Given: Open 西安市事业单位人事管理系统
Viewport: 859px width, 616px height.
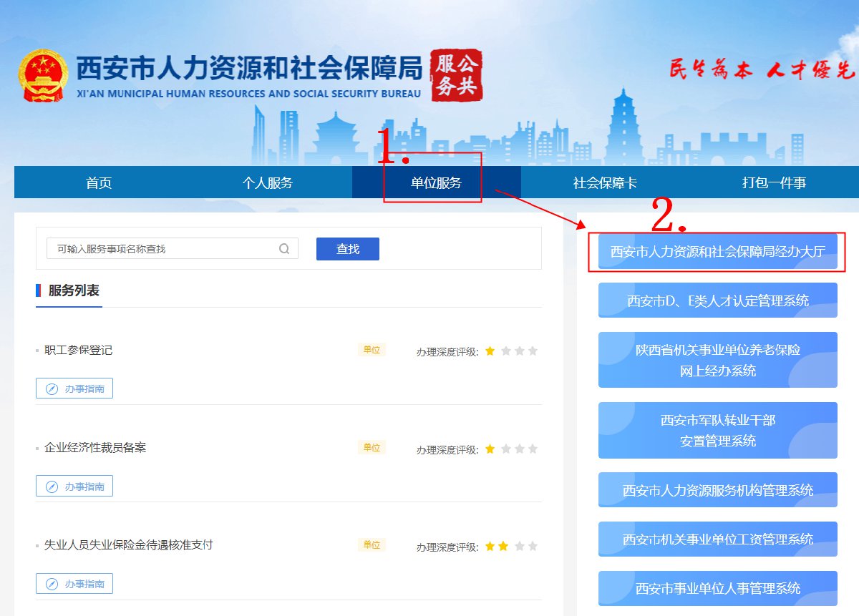Looking at the screenshot, I should tap(717, 588).
